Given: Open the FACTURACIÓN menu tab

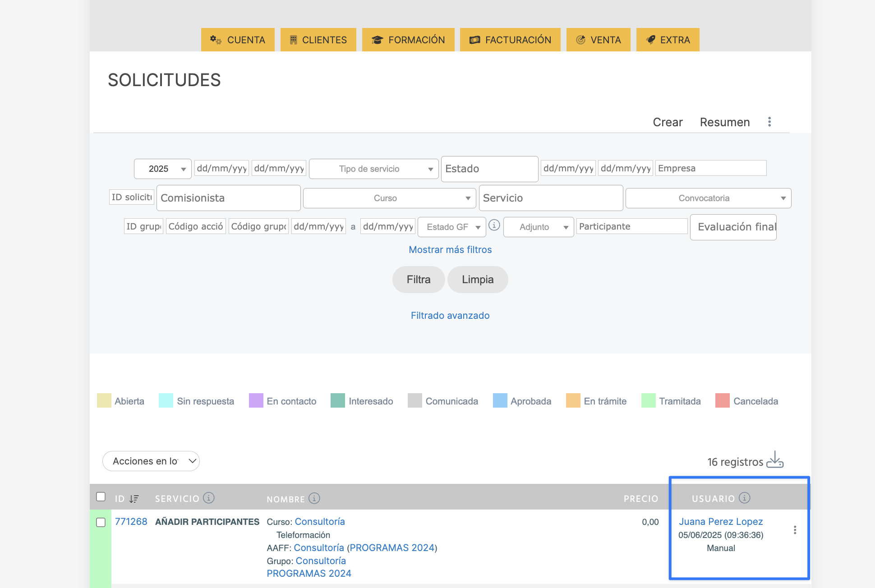Looking at the screenshot, I should (510, 40).
